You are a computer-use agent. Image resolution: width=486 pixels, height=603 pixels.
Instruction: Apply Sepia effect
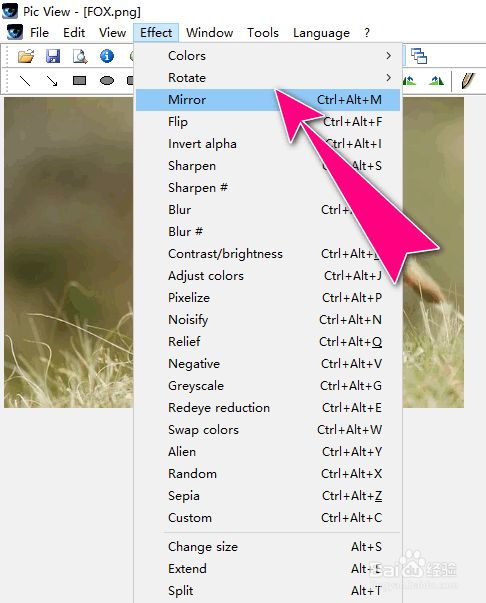tap(268, 496)
